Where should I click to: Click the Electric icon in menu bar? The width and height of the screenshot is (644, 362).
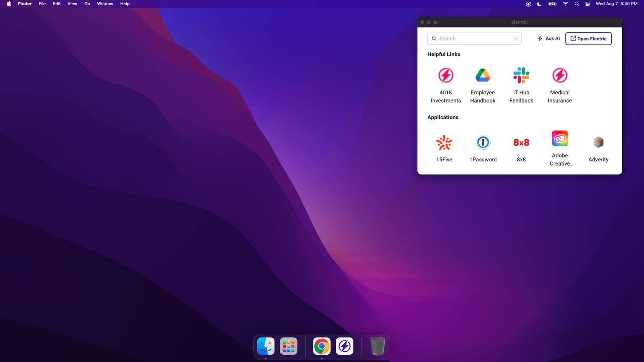tap(529, 4)
